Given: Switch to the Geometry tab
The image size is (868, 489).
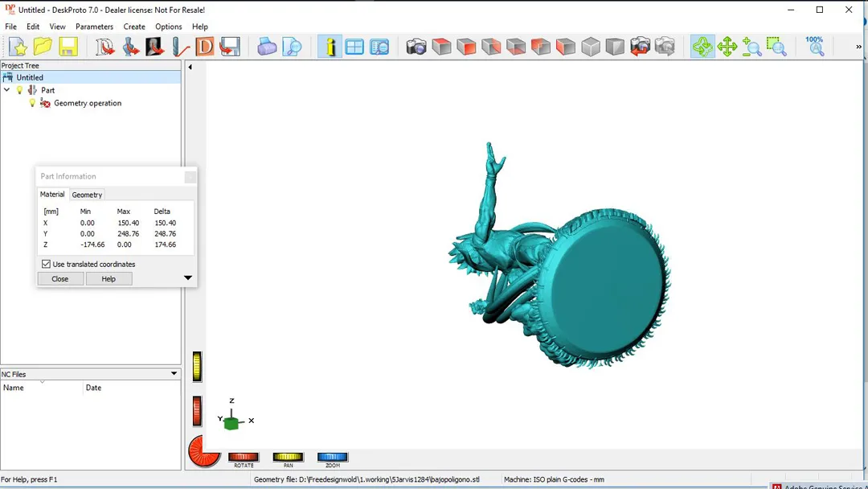Looking at the screenshot, I should [x=87, y=195].
